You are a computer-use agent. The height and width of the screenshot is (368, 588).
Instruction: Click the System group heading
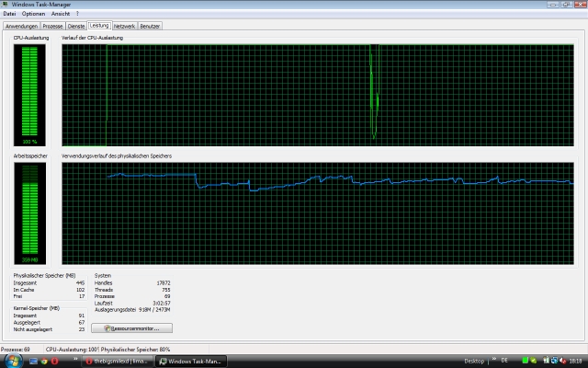(103, 276)
